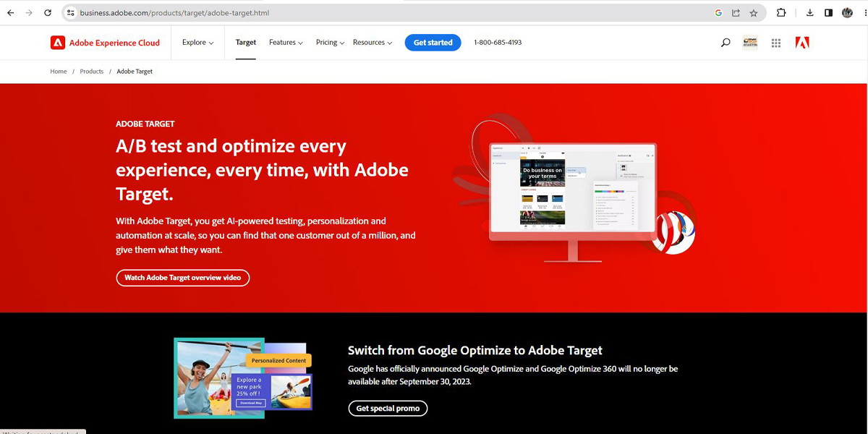Open site search magnifier
The height and width of the screenshot is (434, 868).
(x=726, y=43)
